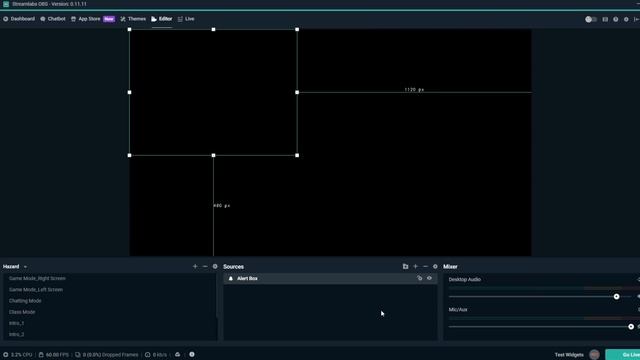Click the 0 kb/s bandwidth status entry

(156, 355)
